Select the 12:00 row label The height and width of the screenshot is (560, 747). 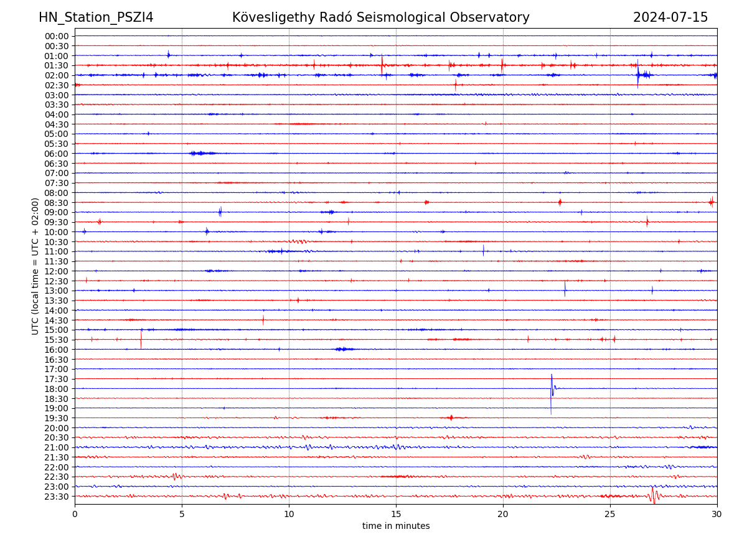click(x=56, y=271)
